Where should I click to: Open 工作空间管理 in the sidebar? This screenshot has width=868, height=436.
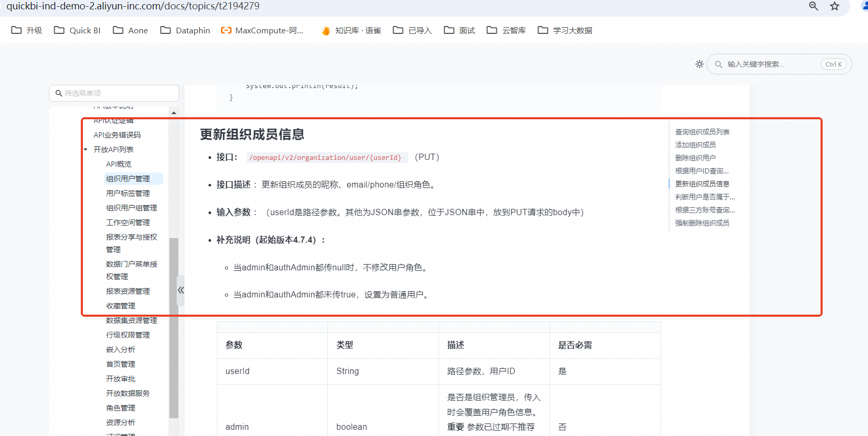coord(128,222)
